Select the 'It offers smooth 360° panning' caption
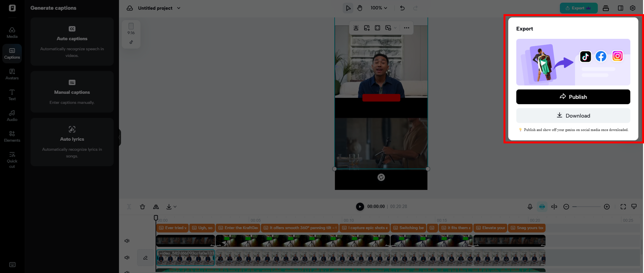Image resolution: width=644 pixels, height=273 pixels. click(x=300, y=228)
